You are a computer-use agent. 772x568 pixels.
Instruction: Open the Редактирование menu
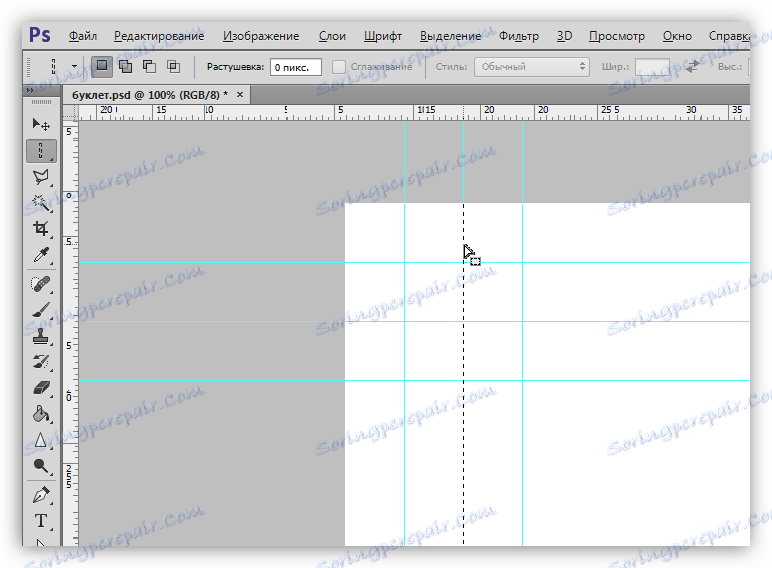tap(159, 36)
